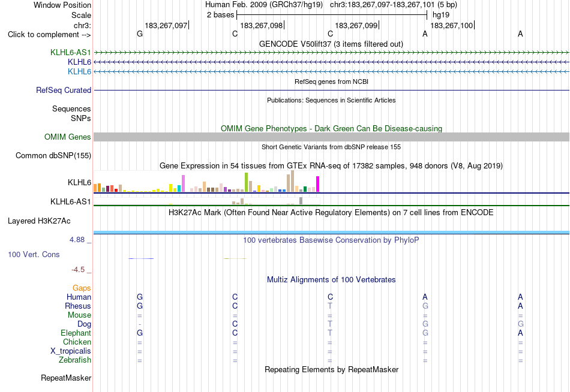This screenshot has width=570, height=392.
Task: Click the Sequences track label
Action: 71,108
